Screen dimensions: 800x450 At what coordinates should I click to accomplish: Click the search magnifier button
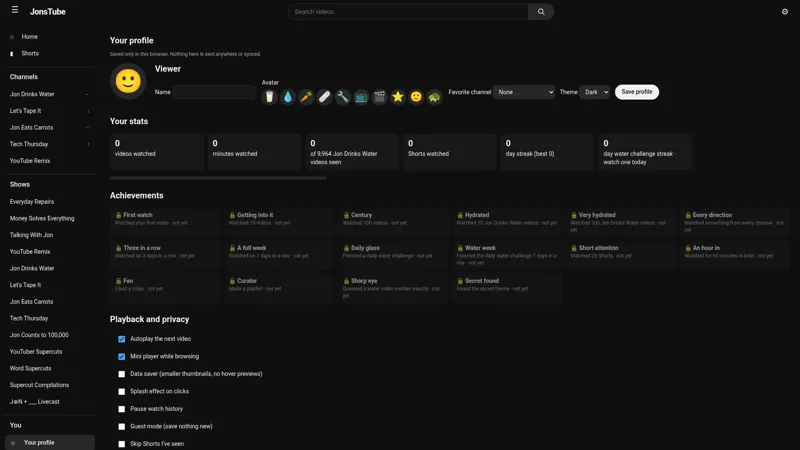tap(541, 12)
